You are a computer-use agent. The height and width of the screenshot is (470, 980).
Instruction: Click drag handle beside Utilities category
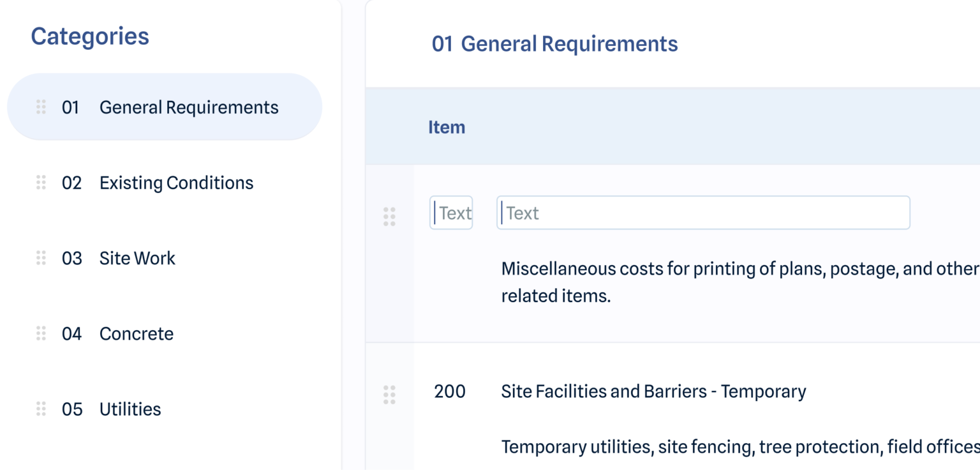(x=41, y=409)
